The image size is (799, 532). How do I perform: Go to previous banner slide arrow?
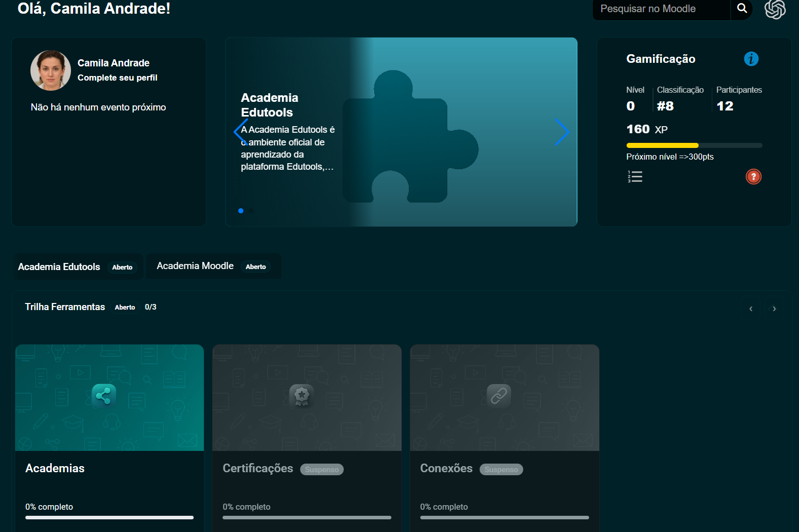pos(241,132)
